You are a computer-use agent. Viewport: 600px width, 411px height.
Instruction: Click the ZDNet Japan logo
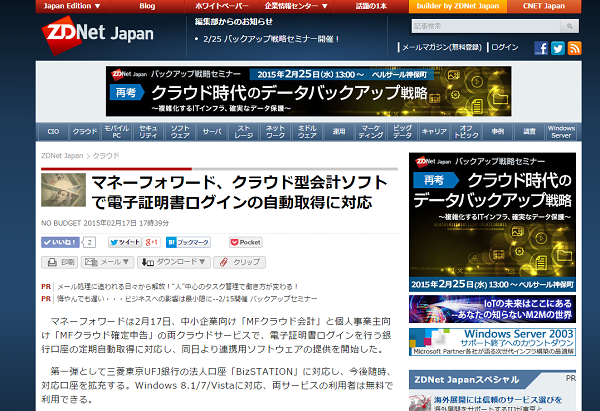tap(98, 35)
